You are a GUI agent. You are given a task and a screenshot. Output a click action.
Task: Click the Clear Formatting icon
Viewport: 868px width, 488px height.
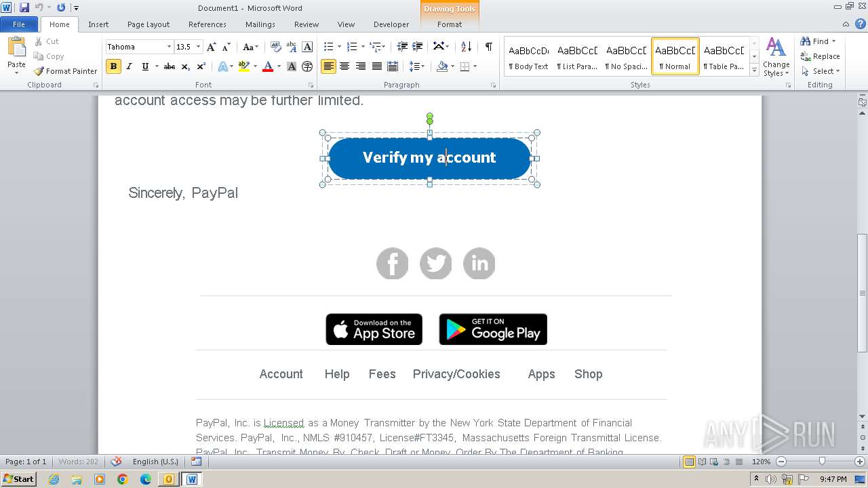(x=276, y=47)
